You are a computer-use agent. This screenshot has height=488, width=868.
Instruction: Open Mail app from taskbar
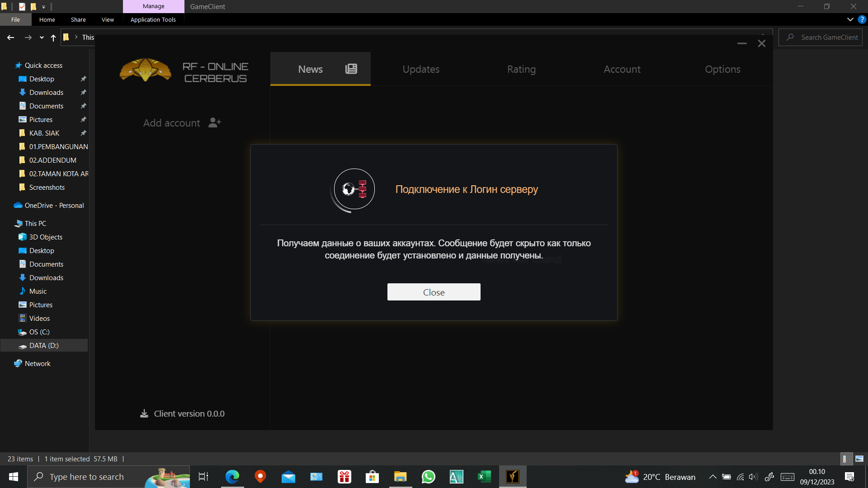point(288,477)
